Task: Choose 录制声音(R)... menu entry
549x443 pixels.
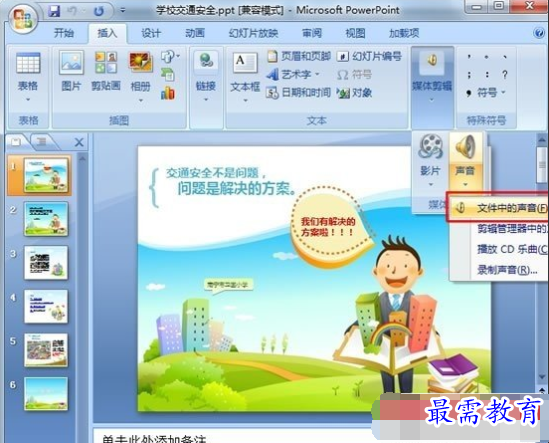Action: [499, 270]
